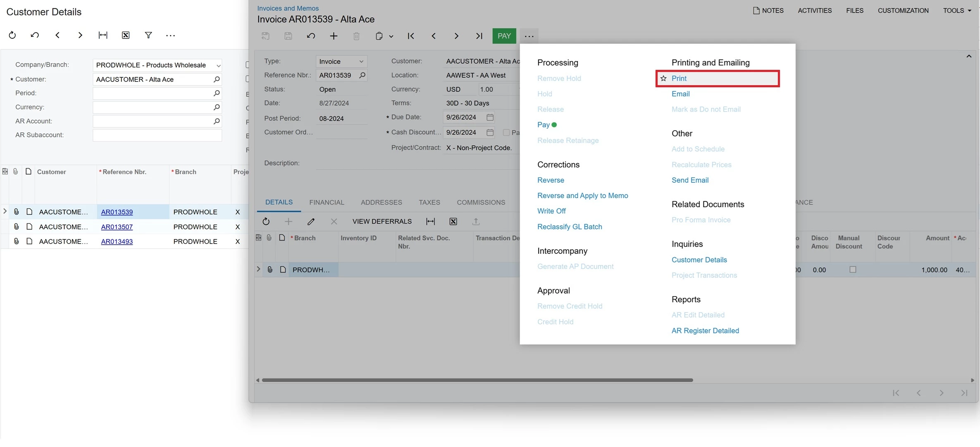Screen dimensions: 980x447
Task: Open the AR013507 reference link
Action: (117, 227)
